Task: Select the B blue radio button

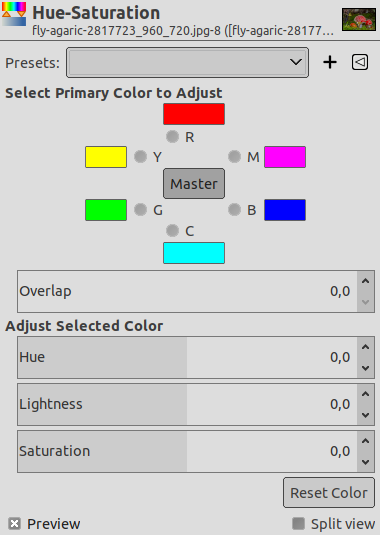Action: [234, 209]
